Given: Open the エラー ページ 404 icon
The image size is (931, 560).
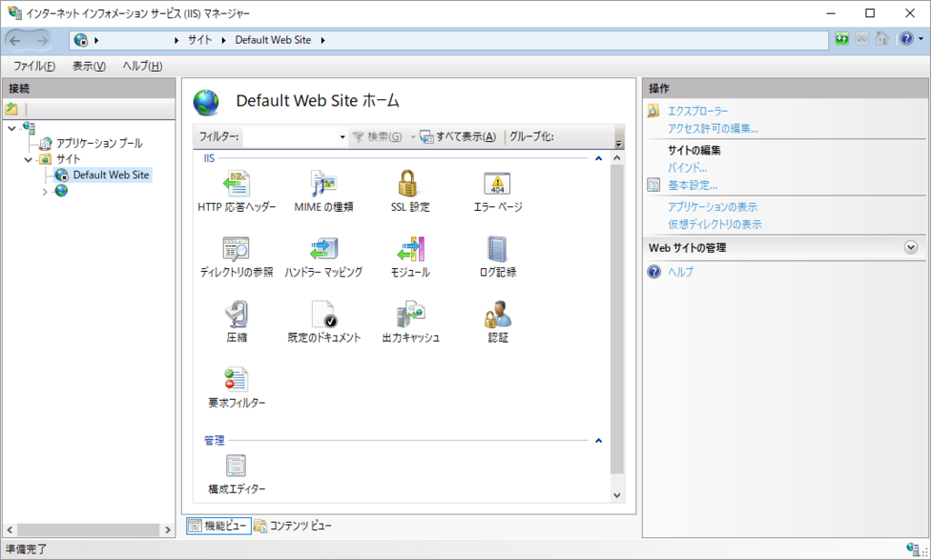Looking at the screenshot, I should pyautogui.click(x=497, y=184).
